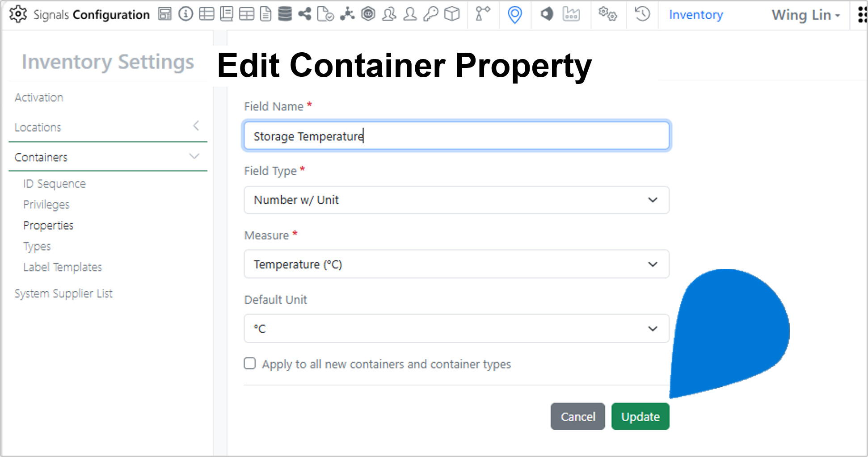The height and width of the screenshot is (457, 868).
Task: Open the grid table icon
Action: point(246,14)
